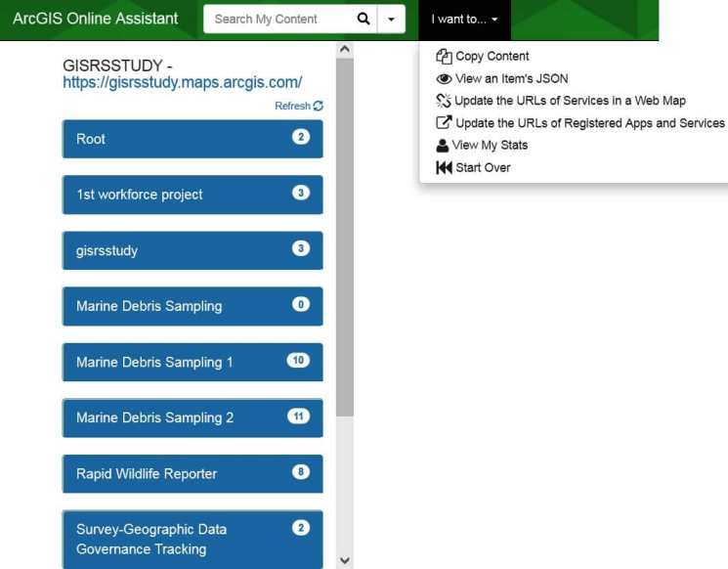
Task: Click the count badge 2 on Survey-Geographic Data
Action: click(301, 528)
